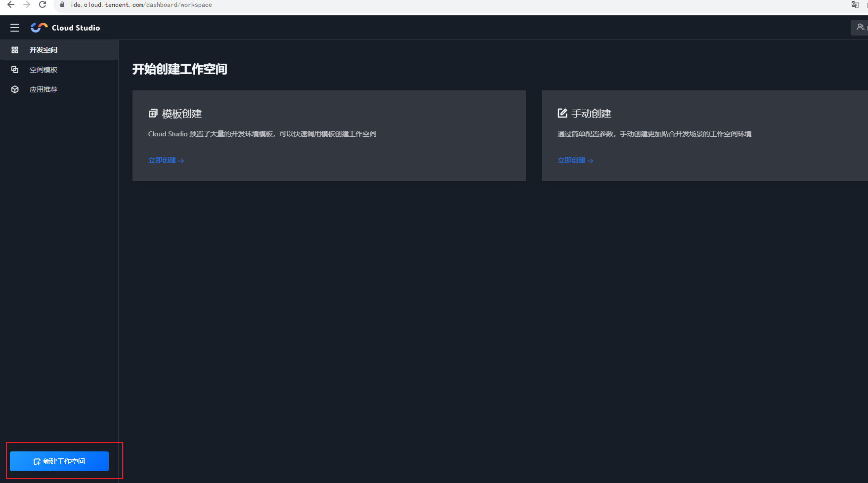Select 开发空间 in sidebar
The height and width of the screenshot is (483, 868).
click(x=59, y=50)
